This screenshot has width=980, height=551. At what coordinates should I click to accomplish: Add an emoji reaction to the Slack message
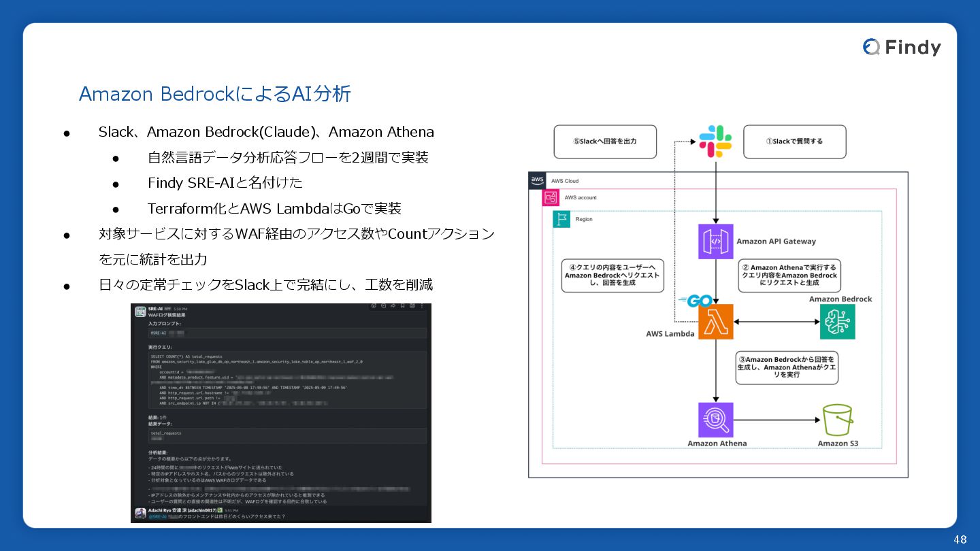pos(374,306)
